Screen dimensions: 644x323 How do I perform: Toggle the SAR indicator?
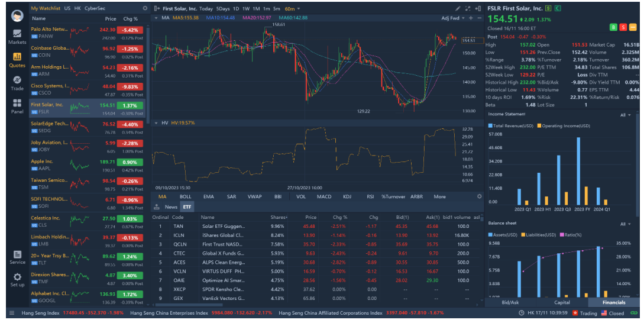232,196
